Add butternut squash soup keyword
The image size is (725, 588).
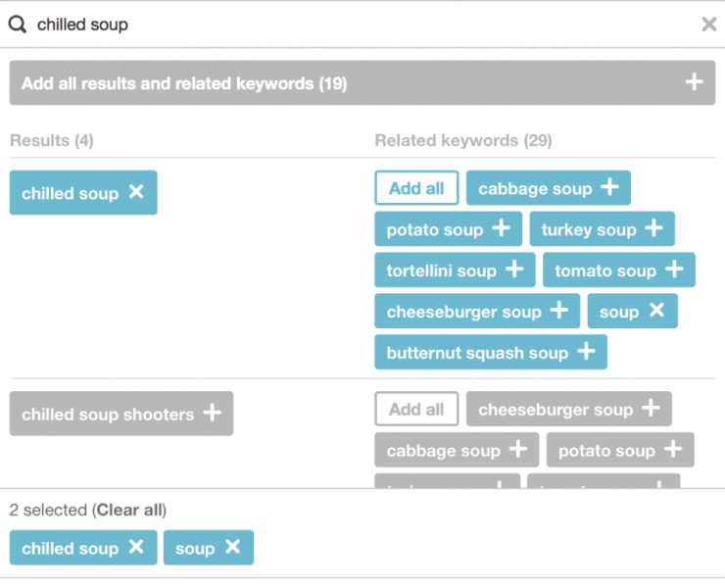tap(491, 352)
